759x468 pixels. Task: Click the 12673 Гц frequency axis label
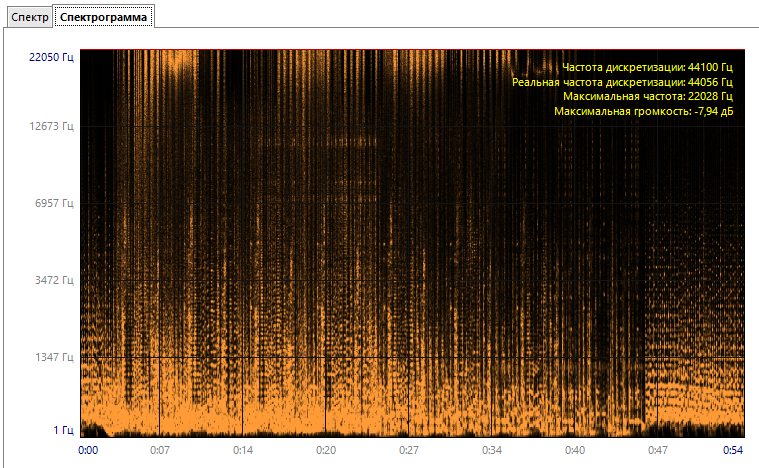pos(51,126)
